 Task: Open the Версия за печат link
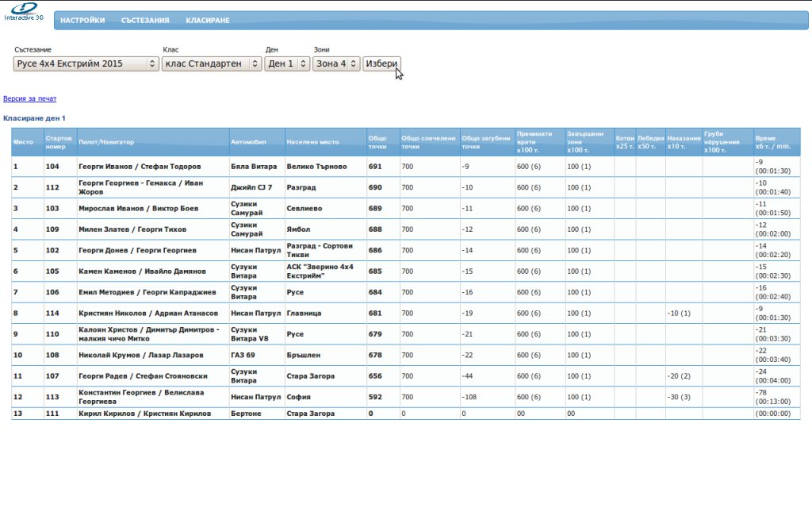30,98
